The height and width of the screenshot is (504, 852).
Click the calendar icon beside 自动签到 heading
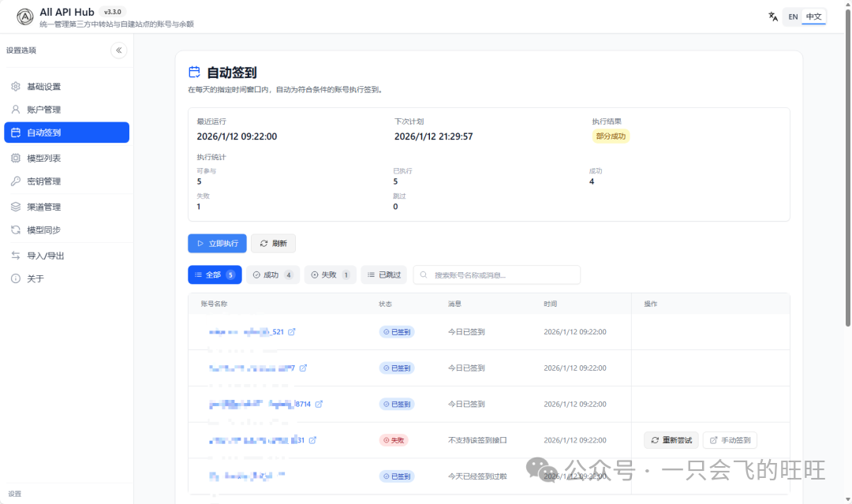(x=194, y=73)
